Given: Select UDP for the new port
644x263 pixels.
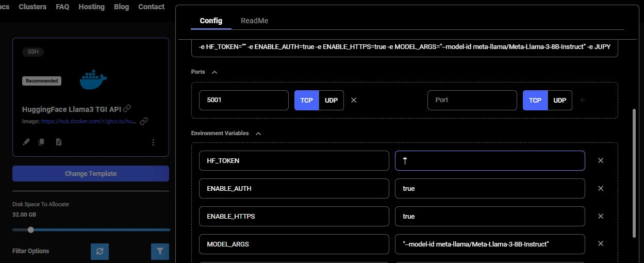Looking at the screenshot, I should click(560, 100).
